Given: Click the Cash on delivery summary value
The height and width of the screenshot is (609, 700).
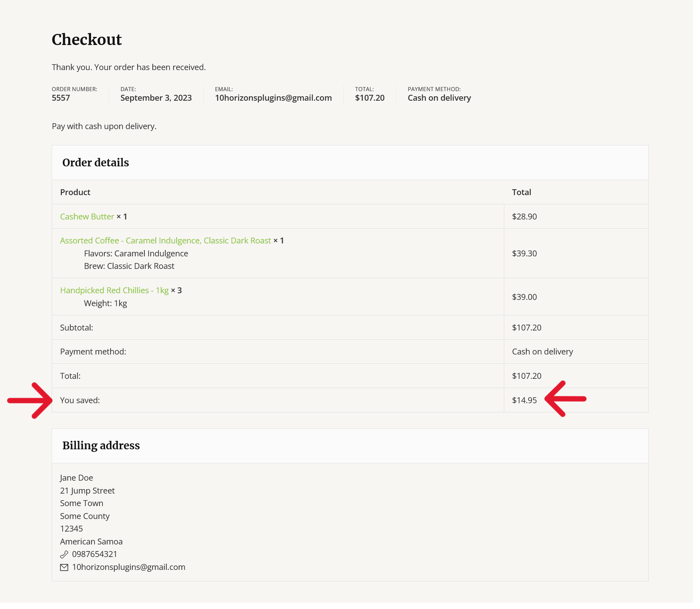Looking at the screenshot, I should click(x=439, y=98).
